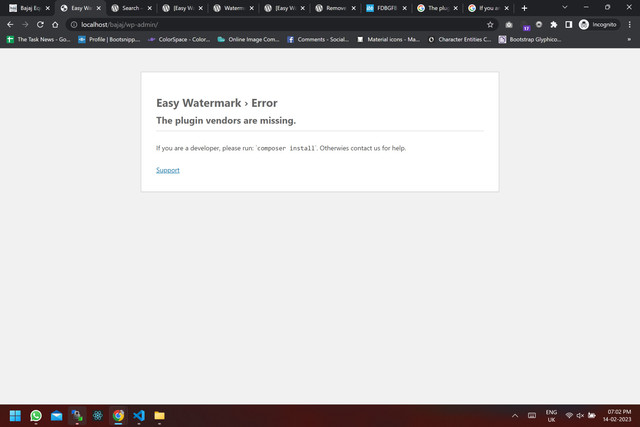Expand the tab search chevron

pyautogui.click(x=565, y=7)
